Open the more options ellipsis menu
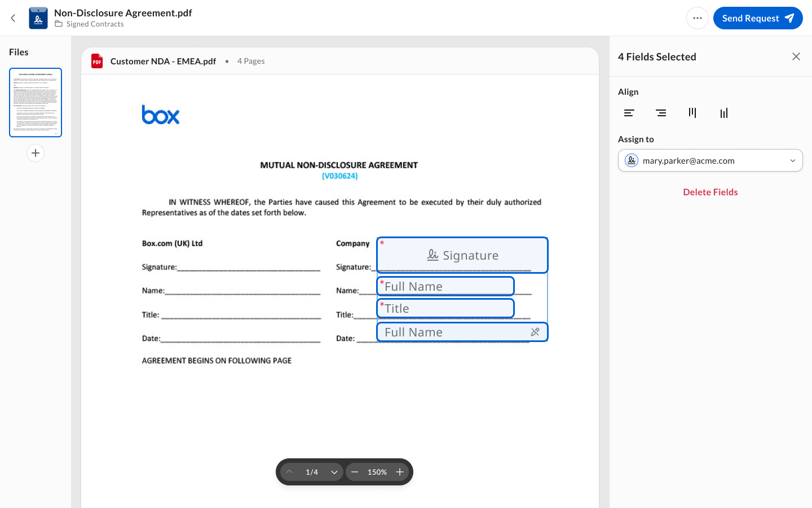Screen dimensions: 812x508 698,18
